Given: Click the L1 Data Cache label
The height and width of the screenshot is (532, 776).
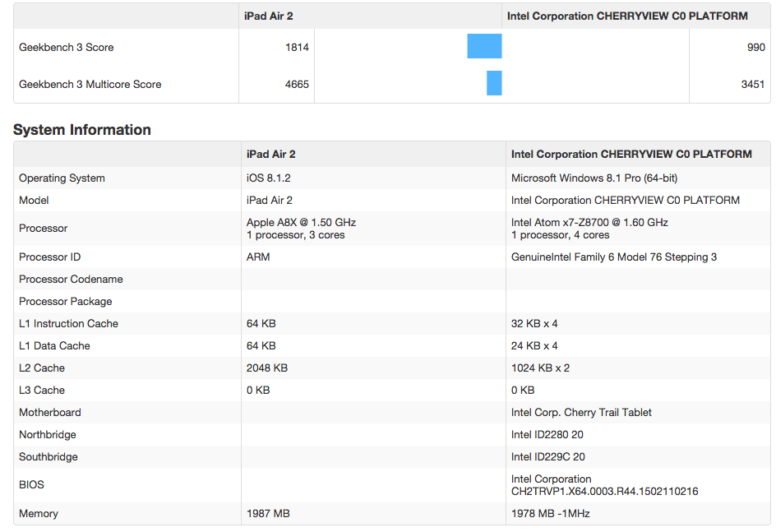Looking at the screenshot, I should pos(54,346).
